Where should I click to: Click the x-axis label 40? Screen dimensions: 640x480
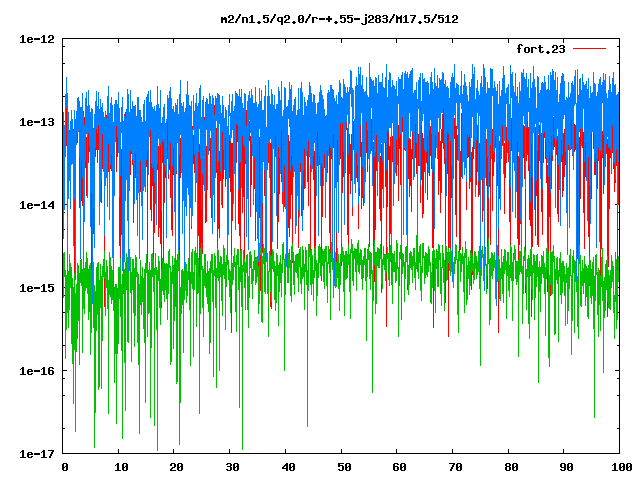point(288,467)
